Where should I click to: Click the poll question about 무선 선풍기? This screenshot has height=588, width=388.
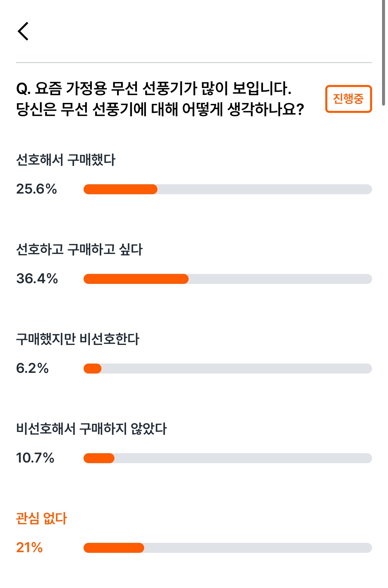pyautogui.click(x=160, y=99)
